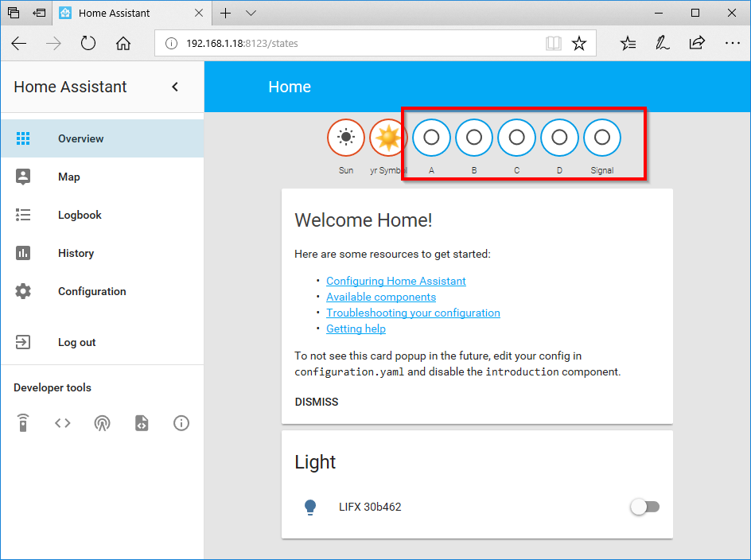The width and height of the screenshot is (751, 560).
Task: Select the Configuration menu item
Action: point(103,291)
